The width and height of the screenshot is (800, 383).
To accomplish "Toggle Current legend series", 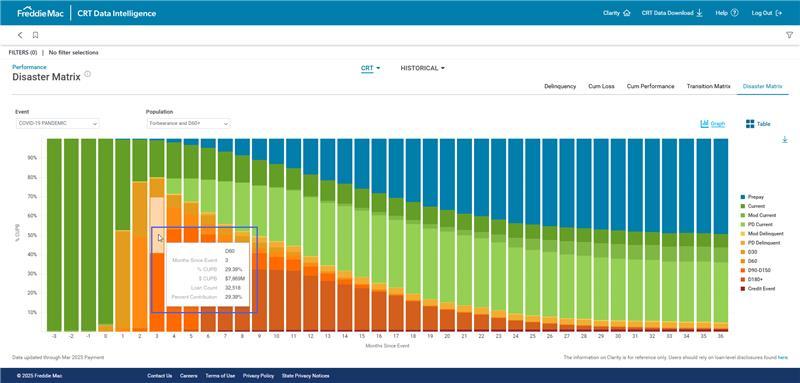I will pos(752,206).
